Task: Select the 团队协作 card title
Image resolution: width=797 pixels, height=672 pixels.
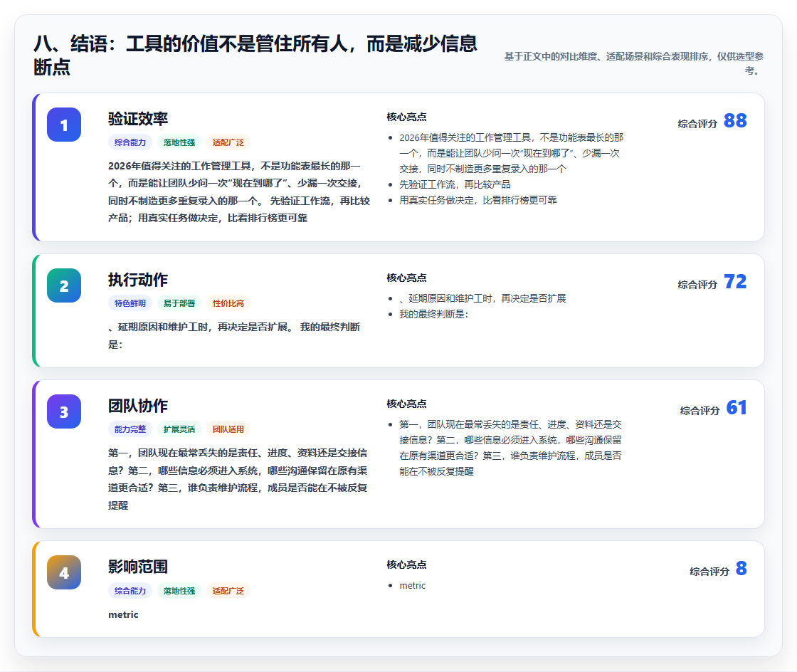Action: (138, 406)
